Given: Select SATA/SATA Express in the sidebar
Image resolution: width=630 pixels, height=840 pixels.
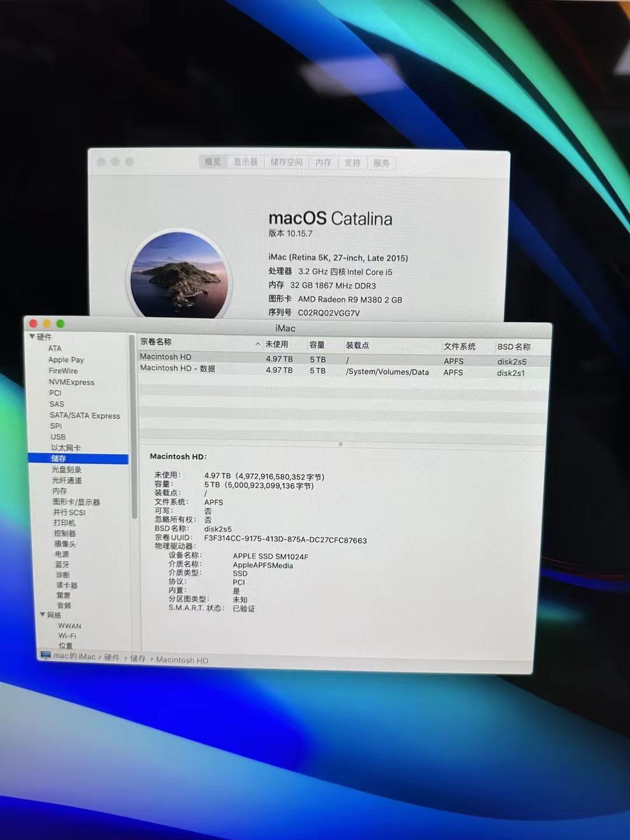Looking at the screenshot, I should pyautogui.click(x=85, y=415).
